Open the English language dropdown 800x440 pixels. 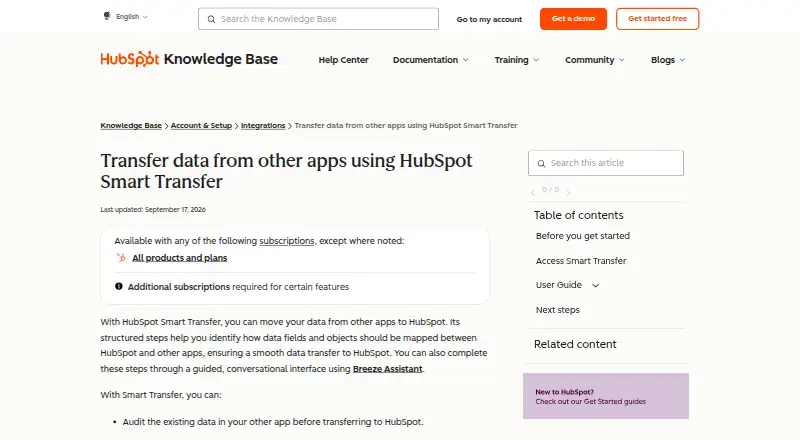pos(132,17)
